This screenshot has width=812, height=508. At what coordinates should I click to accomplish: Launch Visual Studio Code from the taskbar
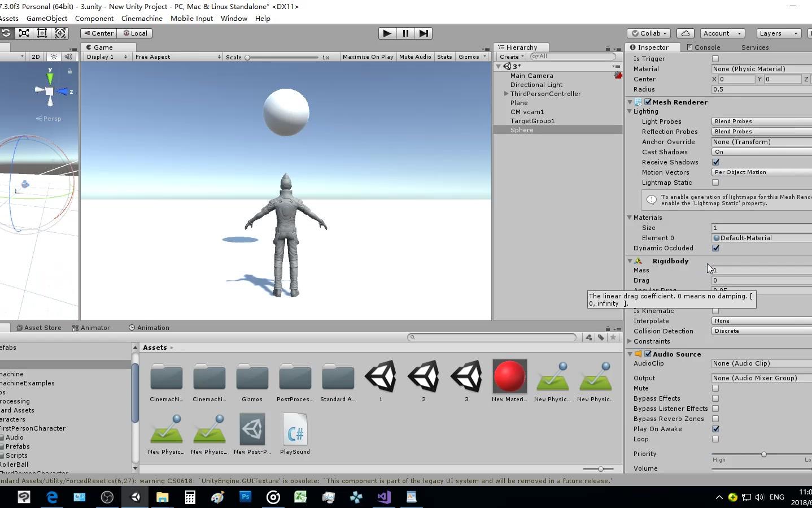tap(383, 497)
